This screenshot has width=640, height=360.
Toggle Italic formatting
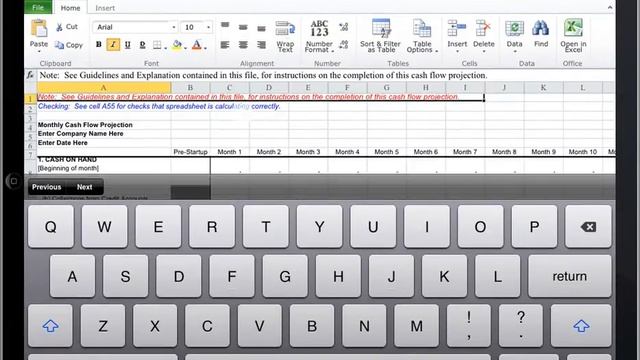113,44
